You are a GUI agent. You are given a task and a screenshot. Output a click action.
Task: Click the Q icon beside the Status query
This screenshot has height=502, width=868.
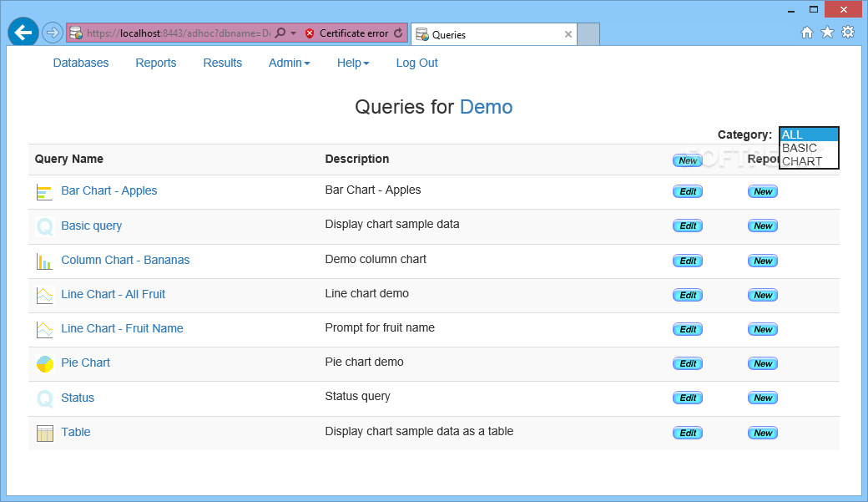click(x=45, y=398)
